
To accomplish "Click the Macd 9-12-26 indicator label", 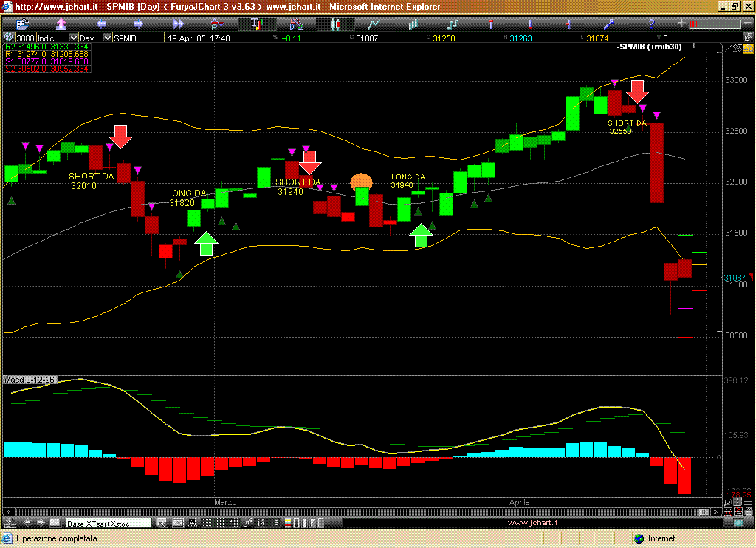I will pos(30,380).
